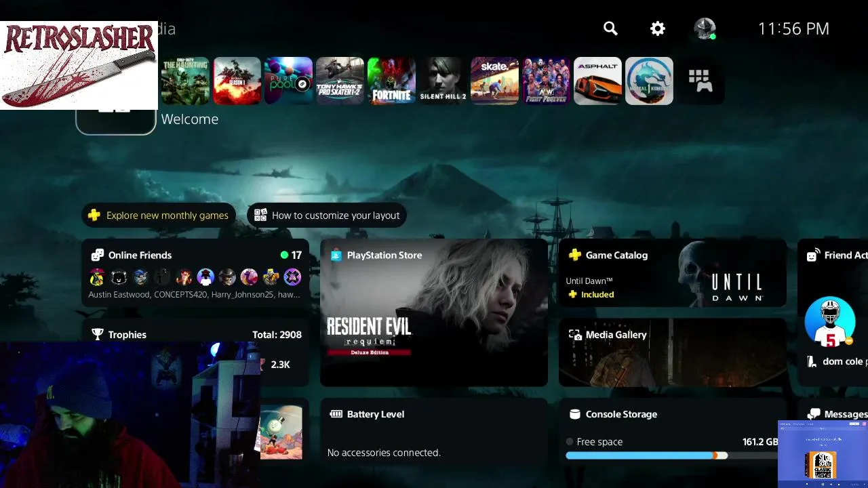Open dom cole's football helmet avatar
Screen dimensions: 868x488
coord(830,321)
